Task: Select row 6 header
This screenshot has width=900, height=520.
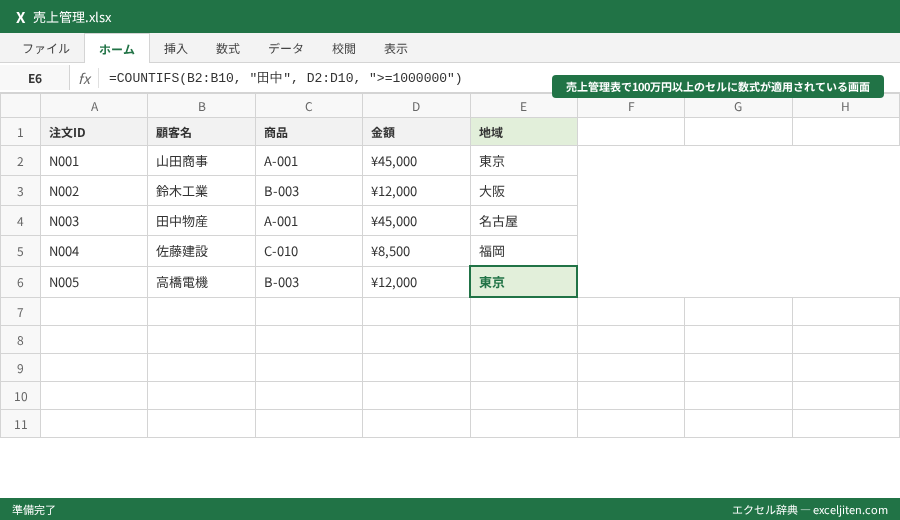Action: click(20, 282)
